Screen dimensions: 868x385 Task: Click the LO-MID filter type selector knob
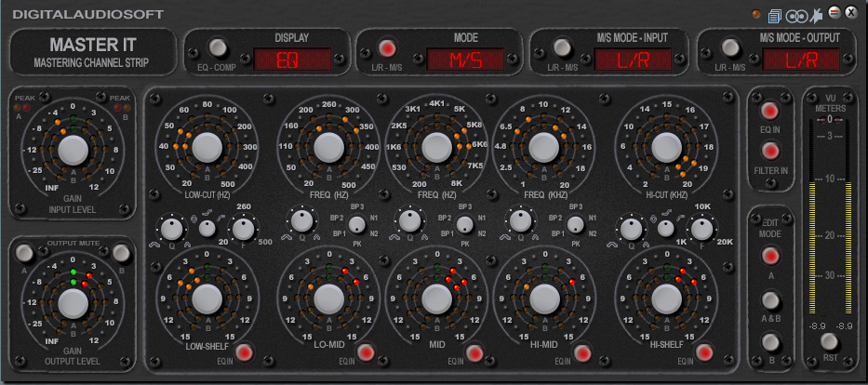click(357, 225)
